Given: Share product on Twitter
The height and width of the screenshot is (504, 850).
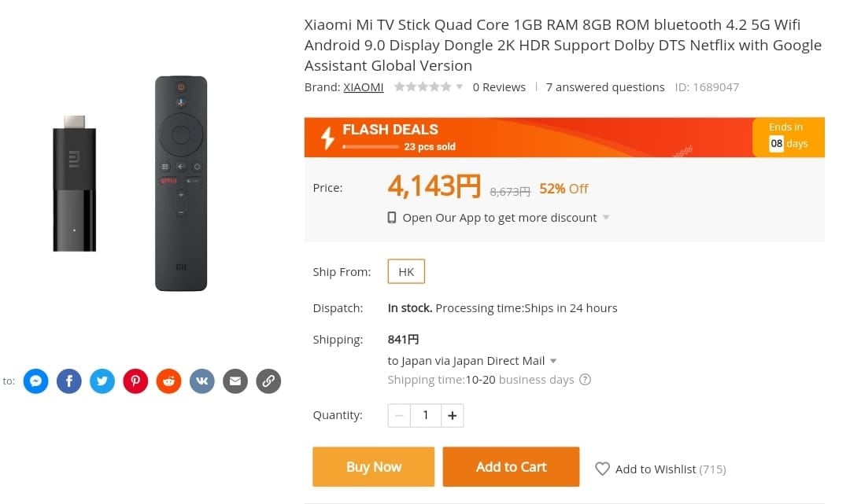Looking at the screenshot, I should pos(102,381).
